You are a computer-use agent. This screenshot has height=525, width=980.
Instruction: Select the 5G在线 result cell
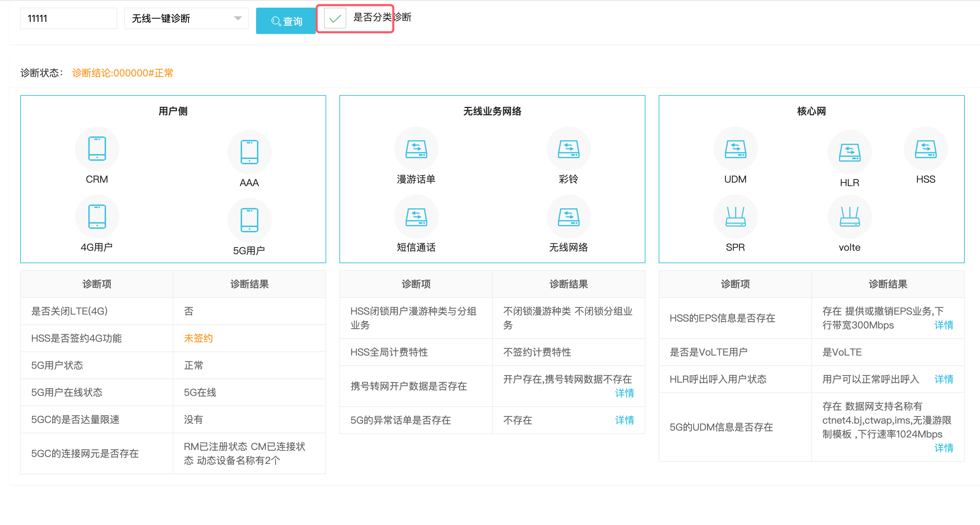[249, 392]
